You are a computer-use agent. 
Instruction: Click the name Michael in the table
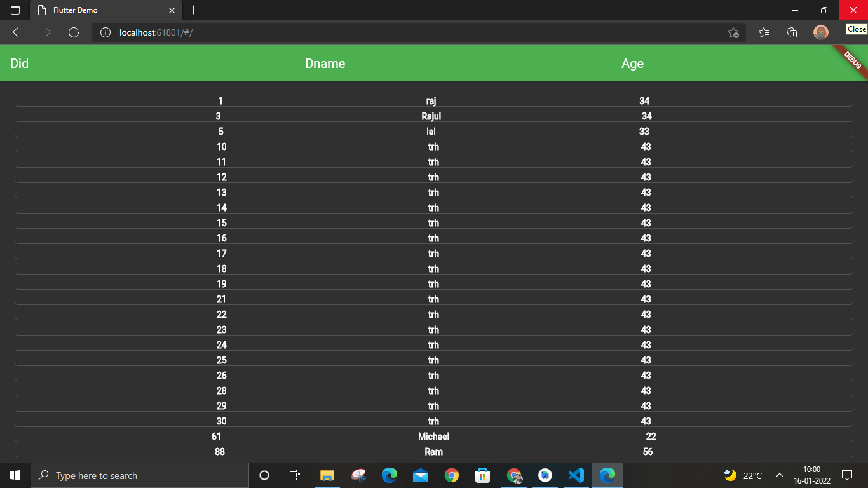click(433, 437)
